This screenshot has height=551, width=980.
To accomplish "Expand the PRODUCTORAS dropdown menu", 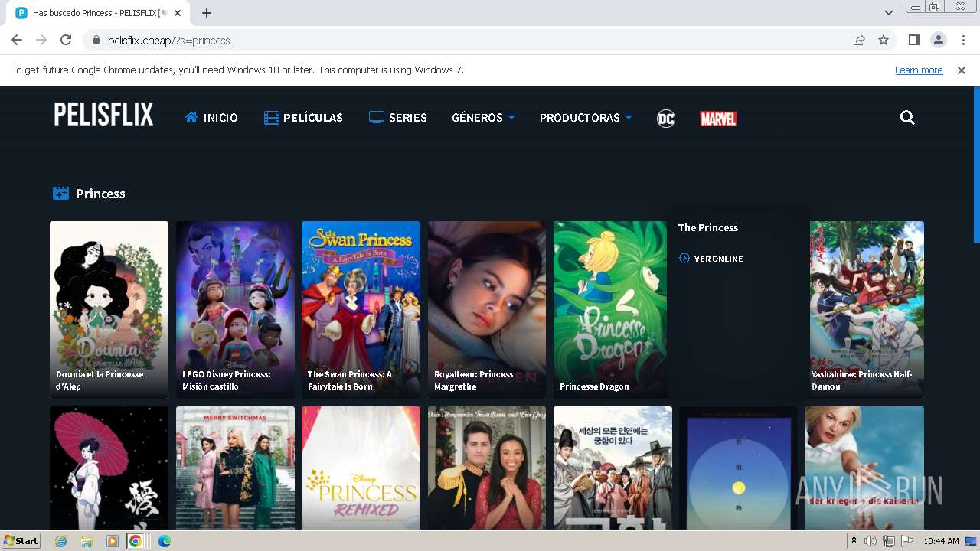I will pyautogui.click(x=586, y=118).
